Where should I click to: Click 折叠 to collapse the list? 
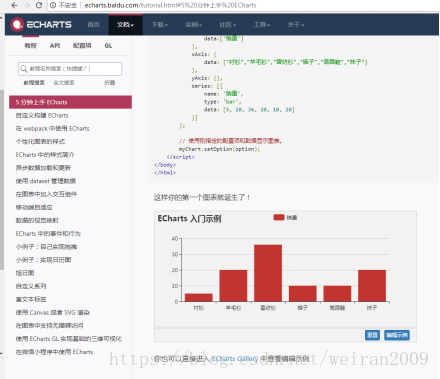110,82
